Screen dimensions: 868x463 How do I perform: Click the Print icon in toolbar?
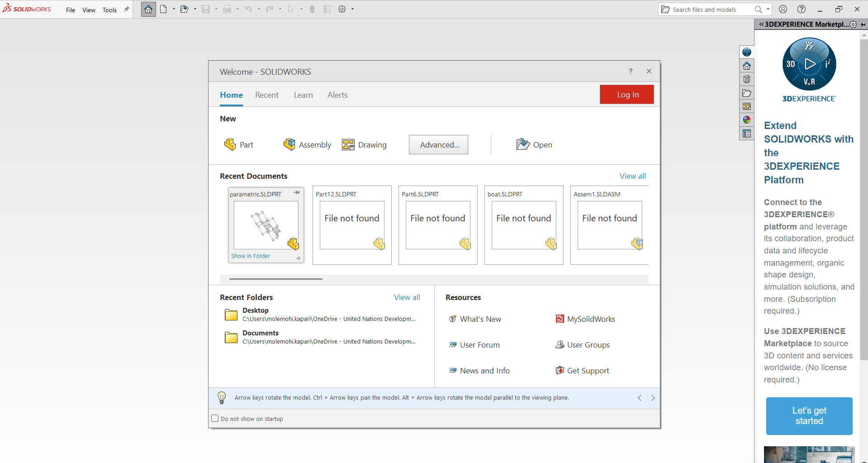point(227,9)
